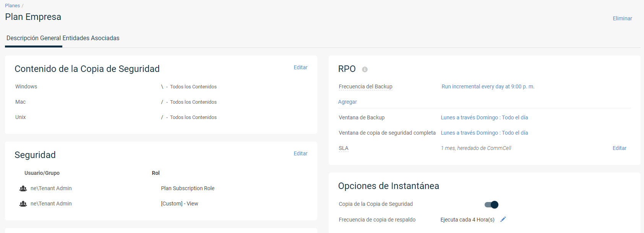Click Frecuencia del Backup label
Viewport: 644px width, 233px height.
(x=365, y=86)
